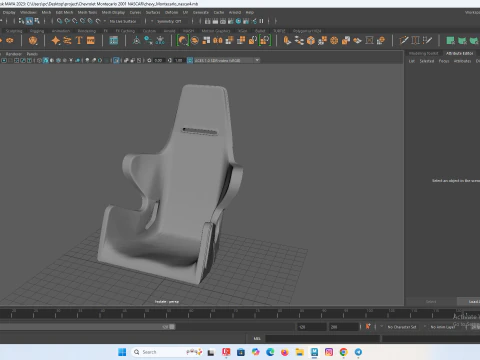Screen dimensions: 480x360
Task: Open the viewport Renderer menu
Action: (14, 54)
